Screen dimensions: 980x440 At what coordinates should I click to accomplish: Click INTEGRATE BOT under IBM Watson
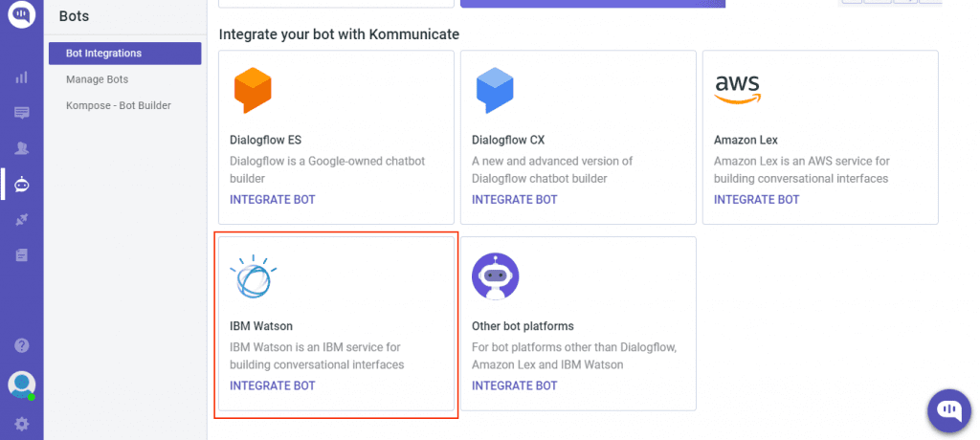[273, 385]
